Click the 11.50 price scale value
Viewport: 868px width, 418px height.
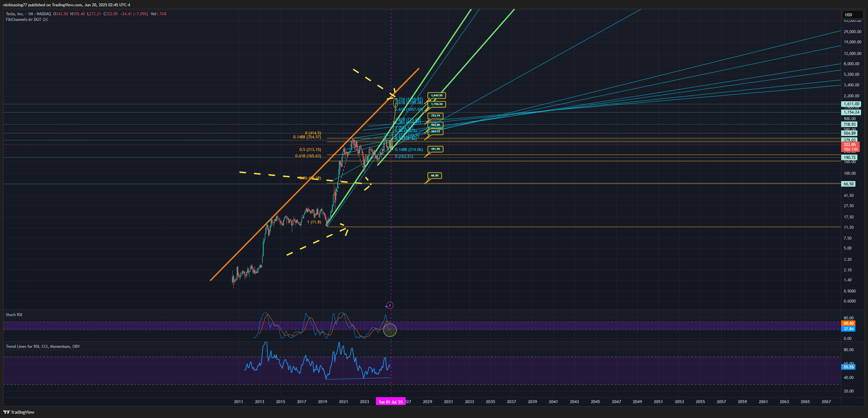point(849,227)
